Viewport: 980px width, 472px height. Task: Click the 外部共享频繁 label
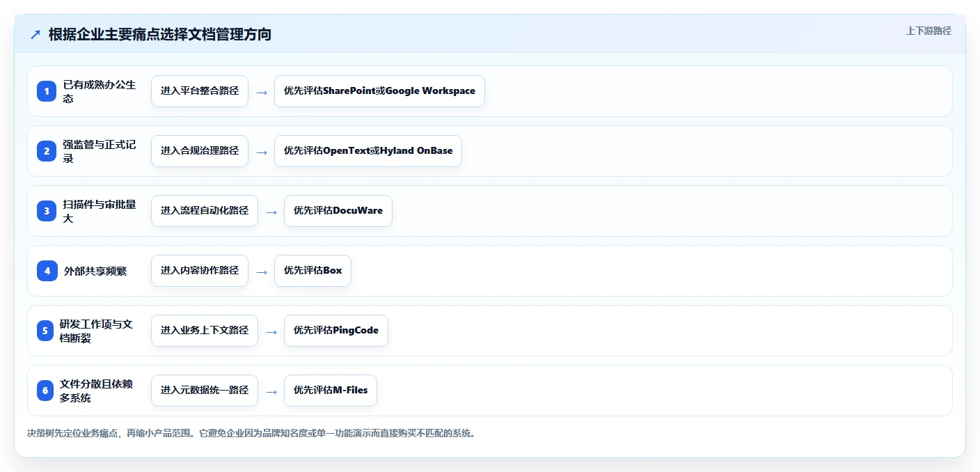95,271
